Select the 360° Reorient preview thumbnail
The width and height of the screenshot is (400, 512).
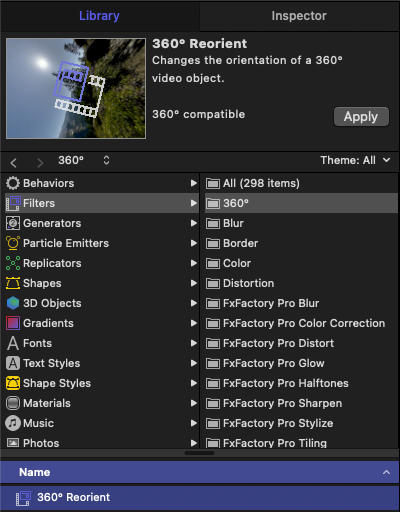tap(76, 88)
